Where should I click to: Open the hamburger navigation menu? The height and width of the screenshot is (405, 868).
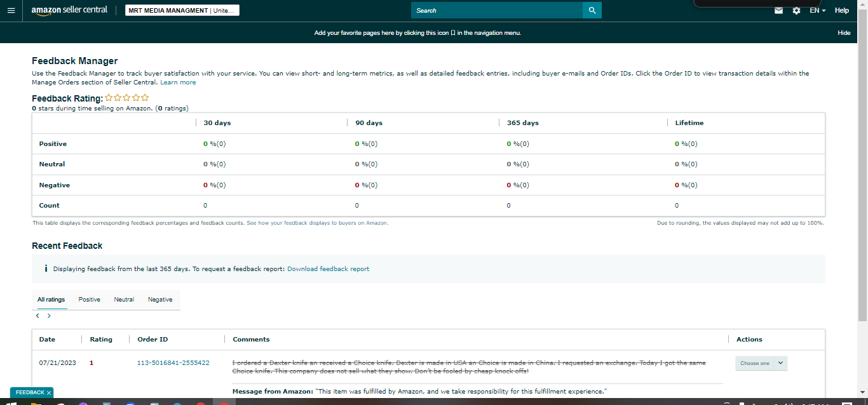(11, 11)
